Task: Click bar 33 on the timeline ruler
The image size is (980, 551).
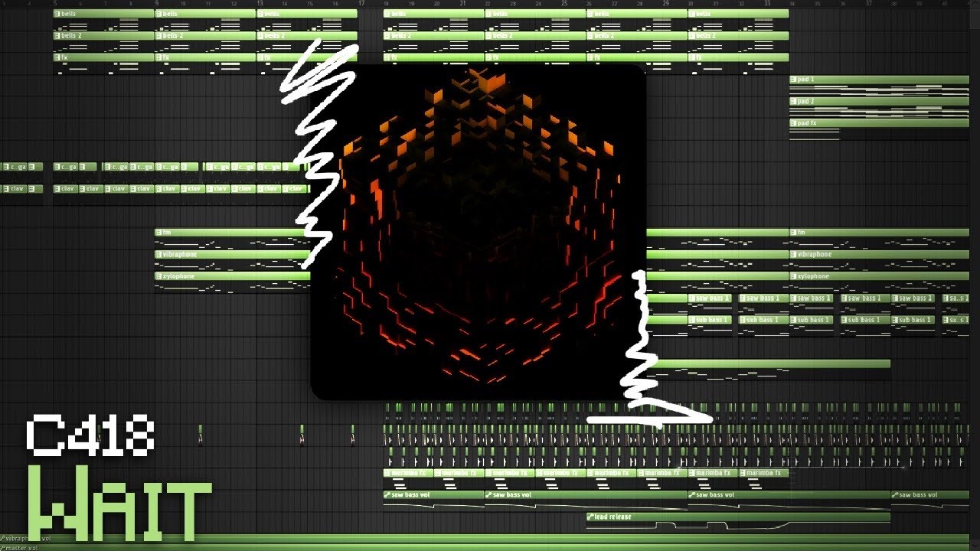Action: [x=768, y=4]
